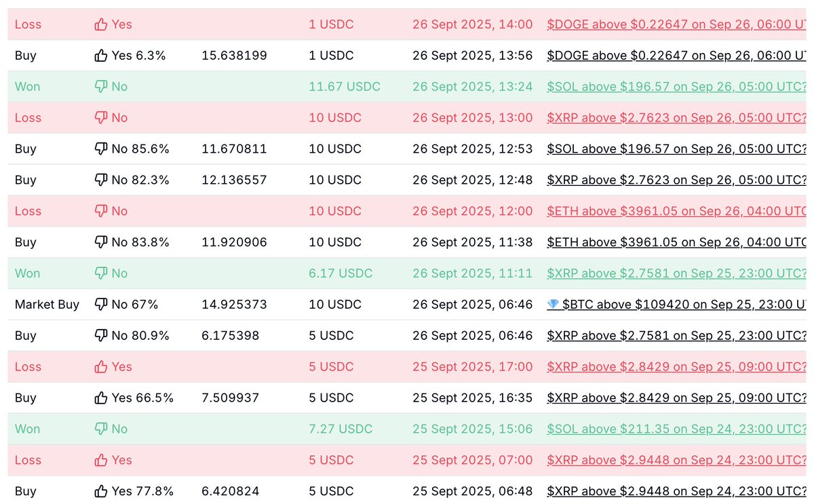Viewport: 814px width, 504px height.
Task: Open the red $XRP above $2.9448 link
Action: (676, 461)
